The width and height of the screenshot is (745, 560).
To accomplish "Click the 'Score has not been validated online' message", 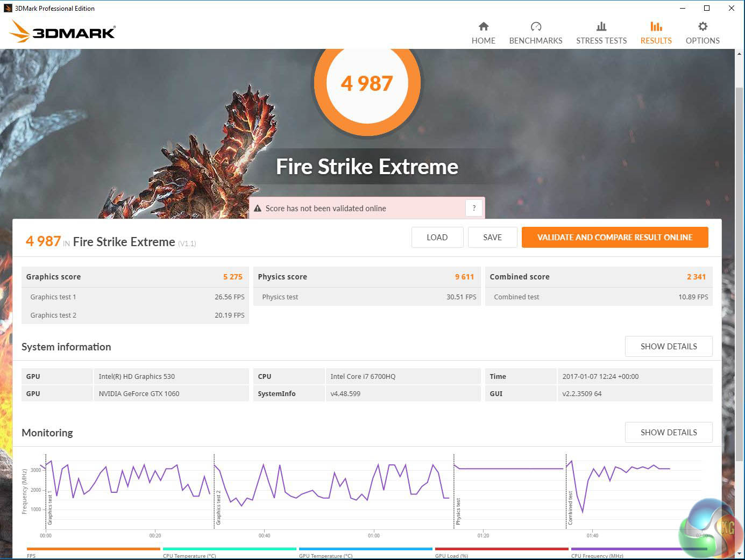I will [325, 209].
